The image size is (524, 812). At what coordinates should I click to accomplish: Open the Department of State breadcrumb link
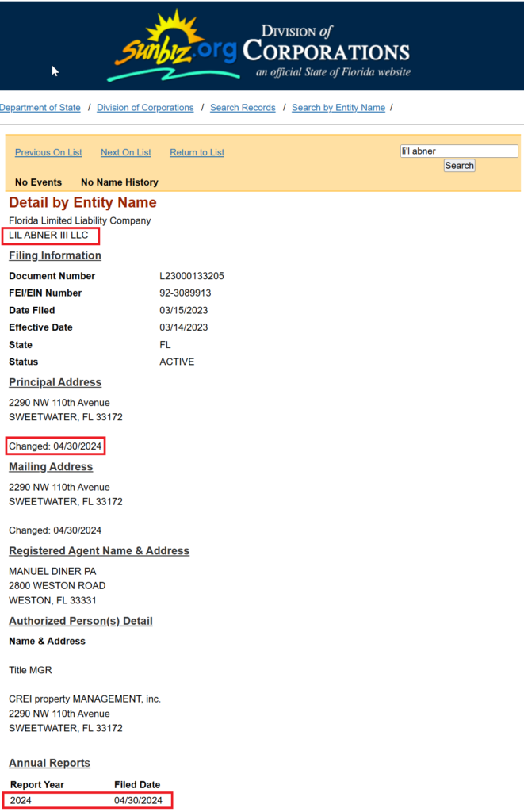pyautogui.click(x=40, y=108)
